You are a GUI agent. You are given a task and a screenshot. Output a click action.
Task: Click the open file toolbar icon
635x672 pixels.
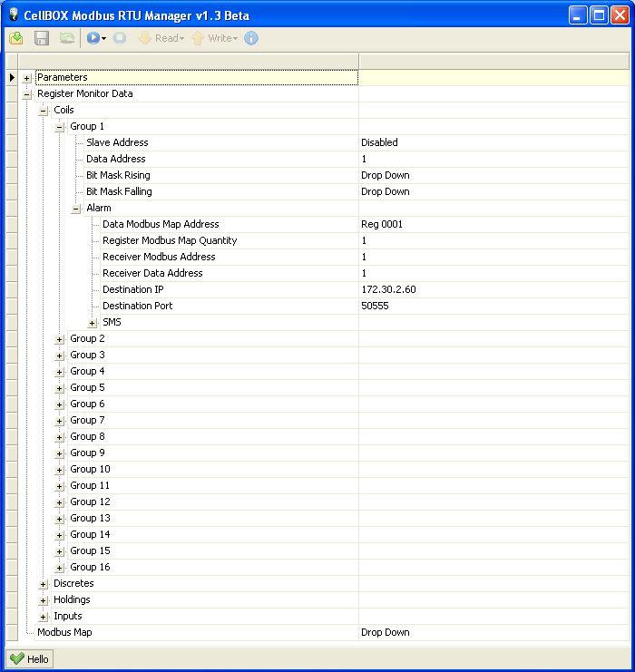16,38
